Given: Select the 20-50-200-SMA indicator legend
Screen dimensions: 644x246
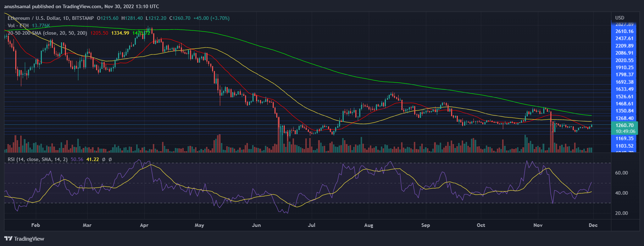Looking at the screenshot, I should point(47,33).
